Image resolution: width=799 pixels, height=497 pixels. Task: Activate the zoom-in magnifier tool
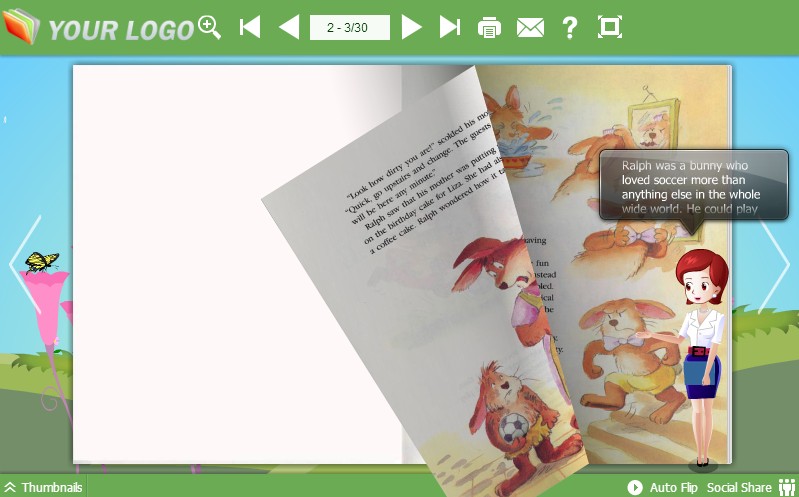[x=209, y=27]
